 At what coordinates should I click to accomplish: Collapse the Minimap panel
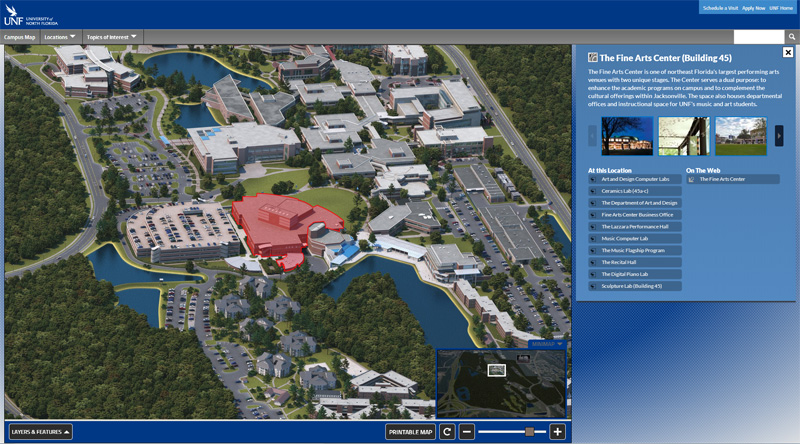(547, 344)
